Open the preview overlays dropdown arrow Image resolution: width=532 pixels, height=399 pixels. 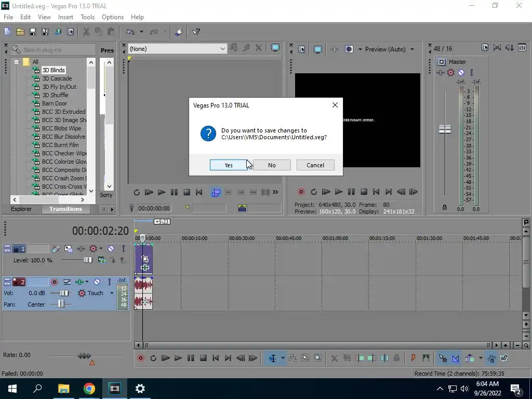(x=360, y=49)
